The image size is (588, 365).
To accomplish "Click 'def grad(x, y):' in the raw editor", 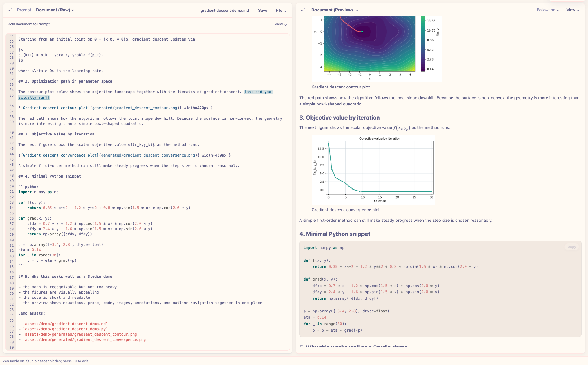I will [x=35, y=218].
